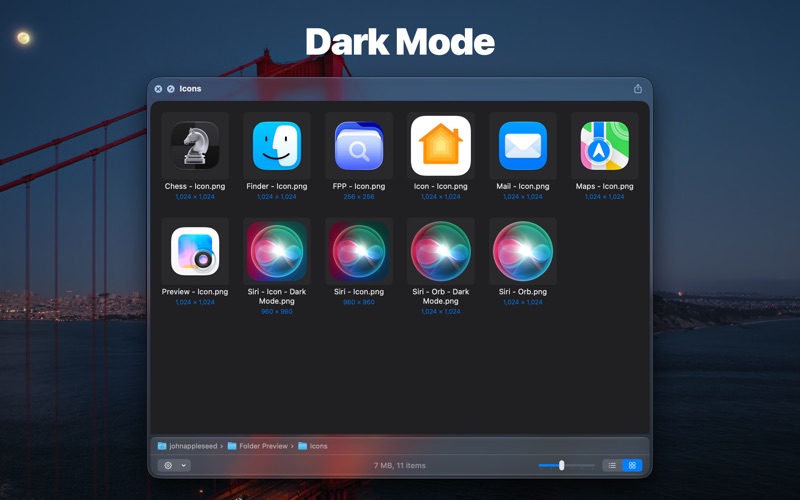Go to Folder Preview in path bar
Screen dimensions: 800x500
click(x=258, y=446)
